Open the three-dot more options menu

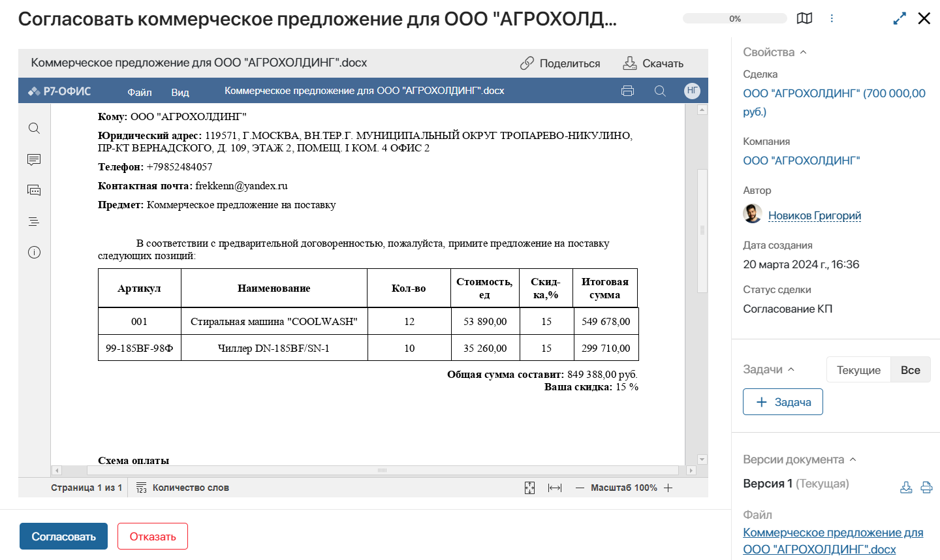tap(832, 18)
